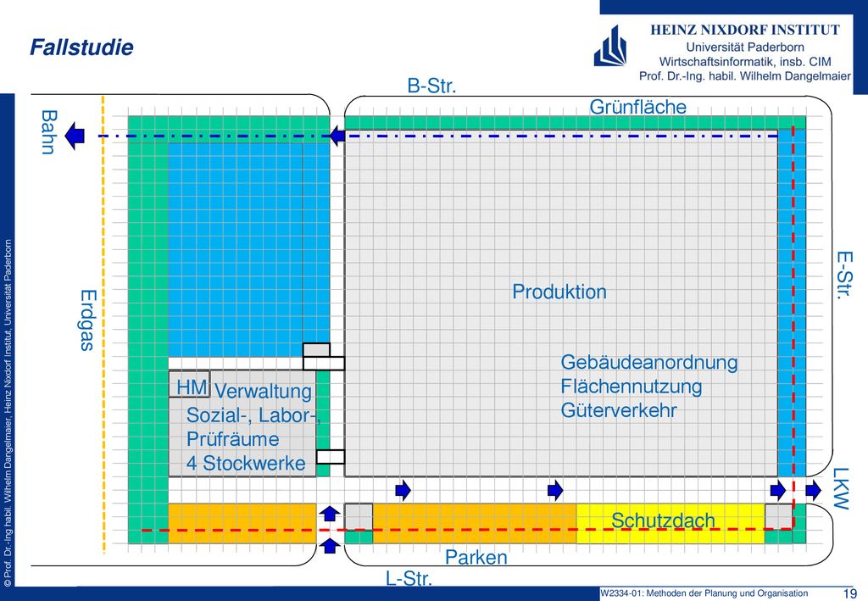This screenshot has width=868, height=601.
Task: Click the 4 Stockwerke text
Action: 246,463
